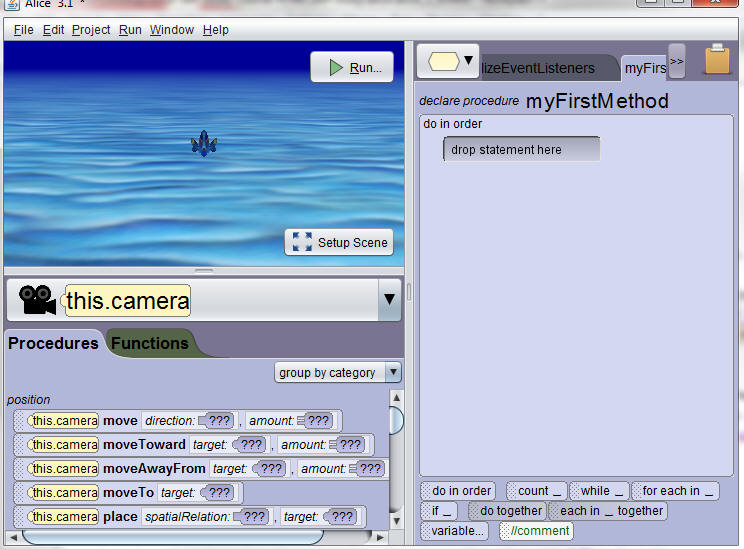
Task: Open the group by category combo box
Action: click(337, 372)
